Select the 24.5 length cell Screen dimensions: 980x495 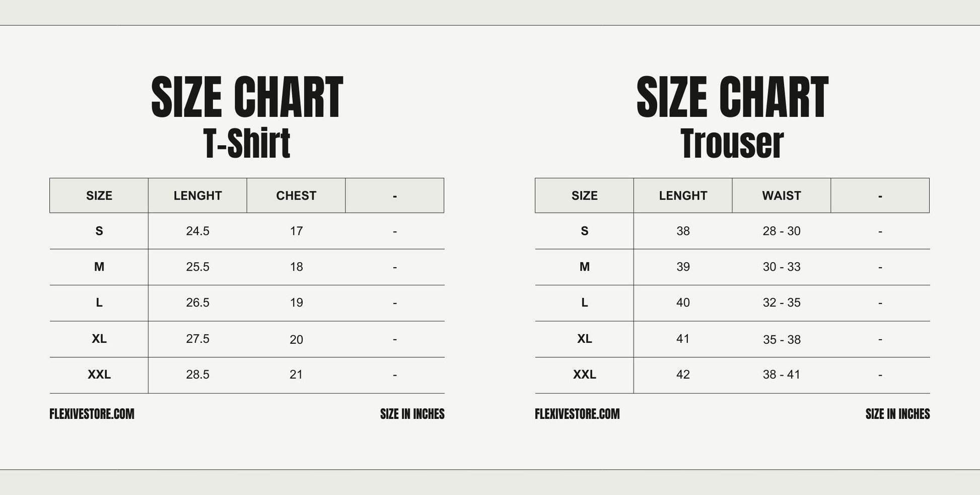[197, 231]
